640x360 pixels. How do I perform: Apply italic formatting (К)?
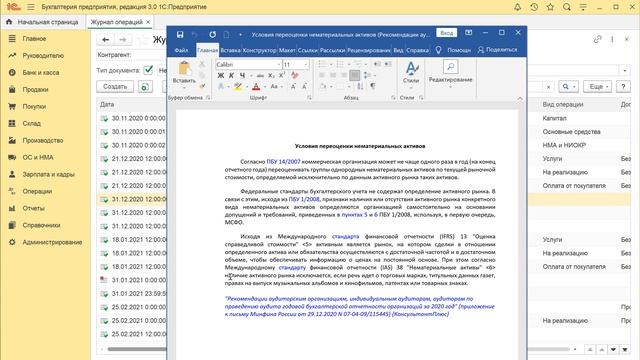pyautogui.click(x=231, y=76)
